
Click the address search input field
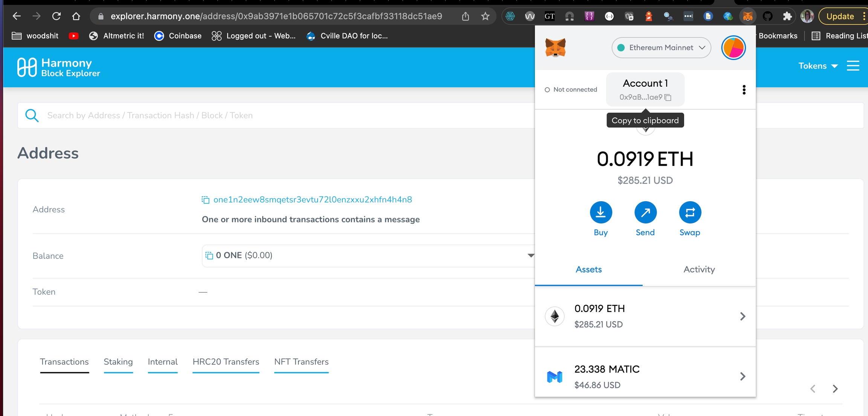pos(264,115)
